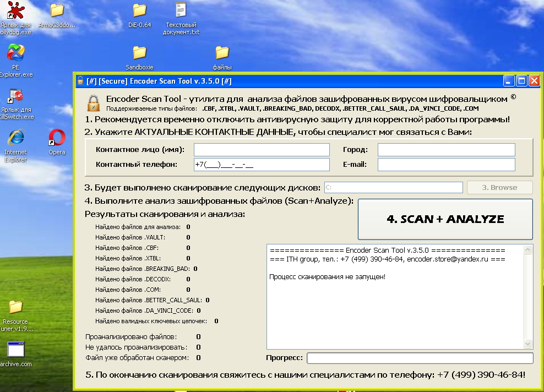544x392 pixels.
Task: Click 'Найдено файлов для анализа:' label
Action: [x=138, y=227]
